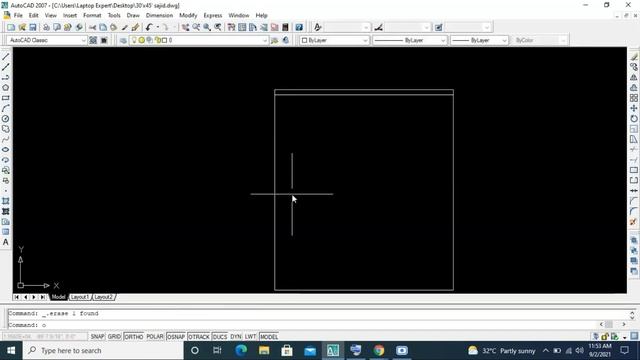Click the Erase tool in Modify toolbar

pos(633,57)
